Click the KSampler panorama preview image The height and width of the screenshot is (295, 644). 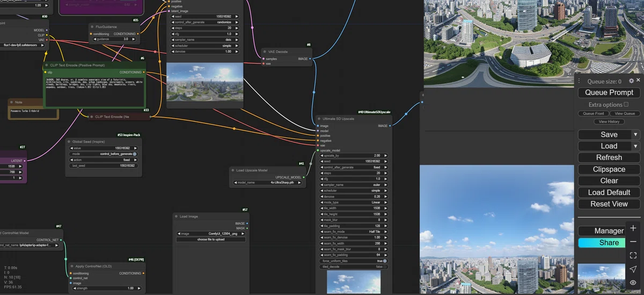(x=205, y=82)
